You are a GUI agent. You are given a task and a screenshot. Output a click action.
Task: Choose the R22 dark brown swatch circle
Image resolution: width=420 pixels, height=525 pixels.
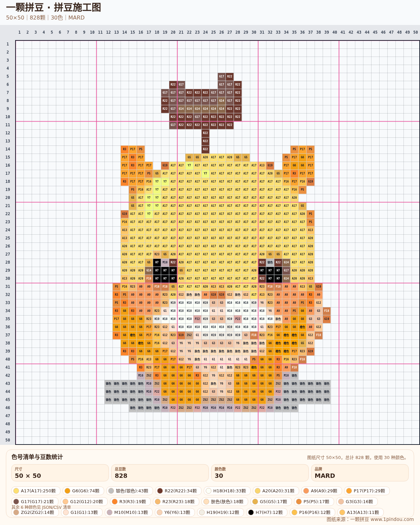[x=160, y=491]
